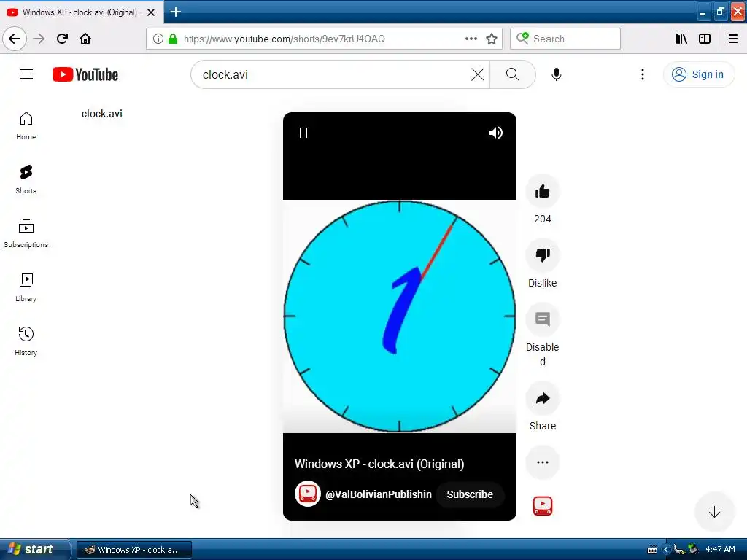Screen dimensions: 747x560
Task: Click the Sign in button
Action: (x=698, y=74)
